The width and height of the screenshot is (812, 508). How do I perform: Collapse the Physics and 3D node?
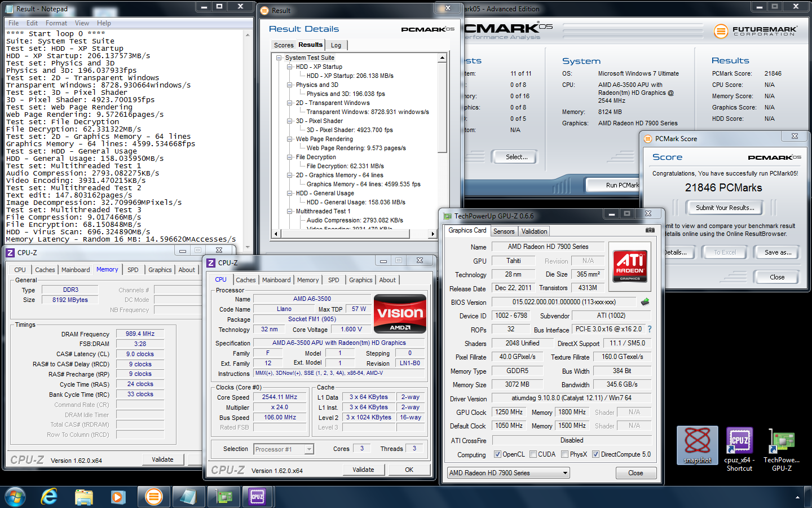(x=289, y=85)
